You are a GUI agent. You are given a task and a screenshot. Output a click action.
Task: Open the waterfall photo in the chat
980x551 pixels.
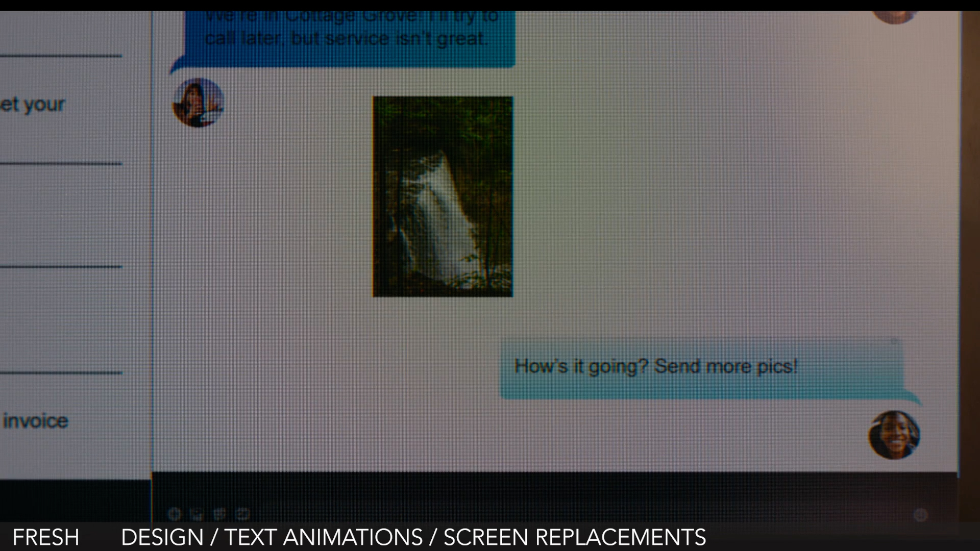[x=443, y=196]
